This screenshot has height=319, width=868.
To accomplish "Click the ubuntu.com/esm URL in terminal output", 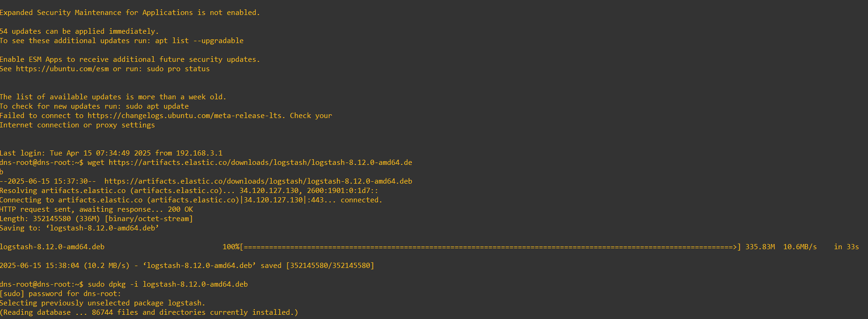I will tap(62, 69).
